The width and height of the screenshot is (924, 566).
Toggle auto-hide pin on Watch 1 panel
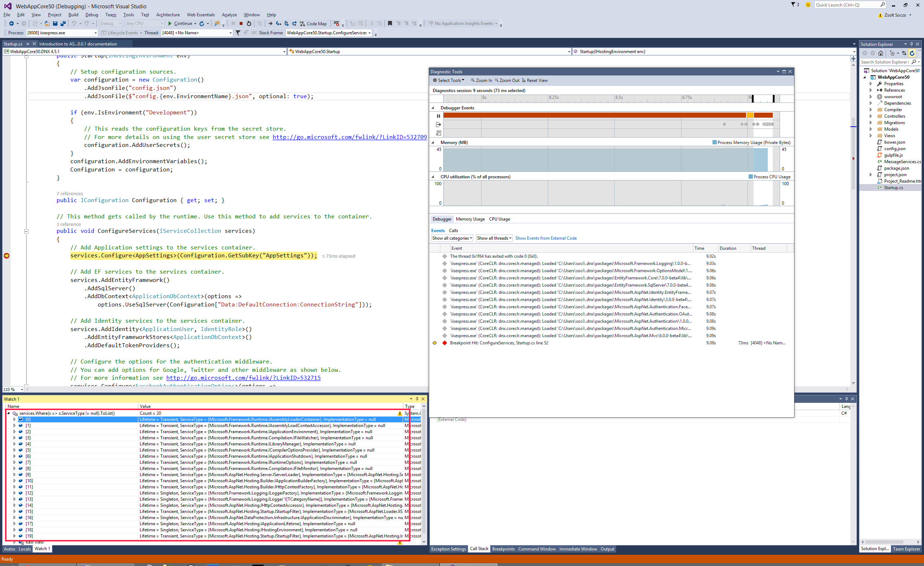[x=417, y=399]
